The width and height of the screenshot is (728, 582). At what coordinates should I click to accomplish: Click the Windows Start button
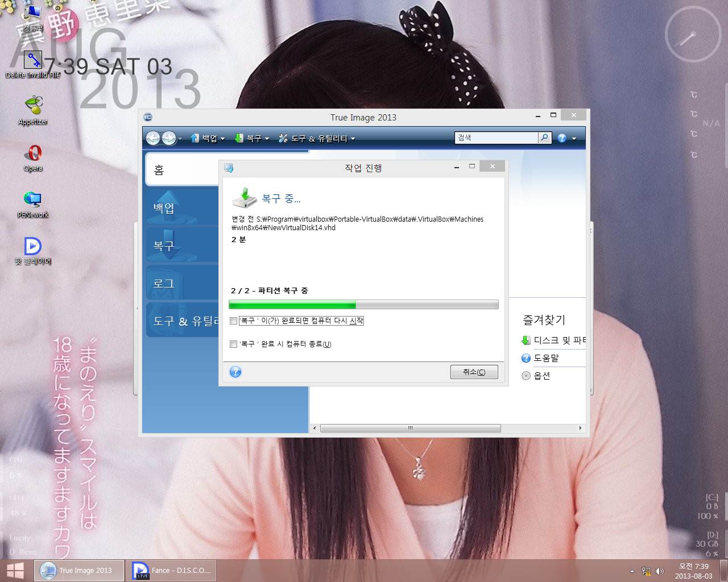[x=15, y=571]
